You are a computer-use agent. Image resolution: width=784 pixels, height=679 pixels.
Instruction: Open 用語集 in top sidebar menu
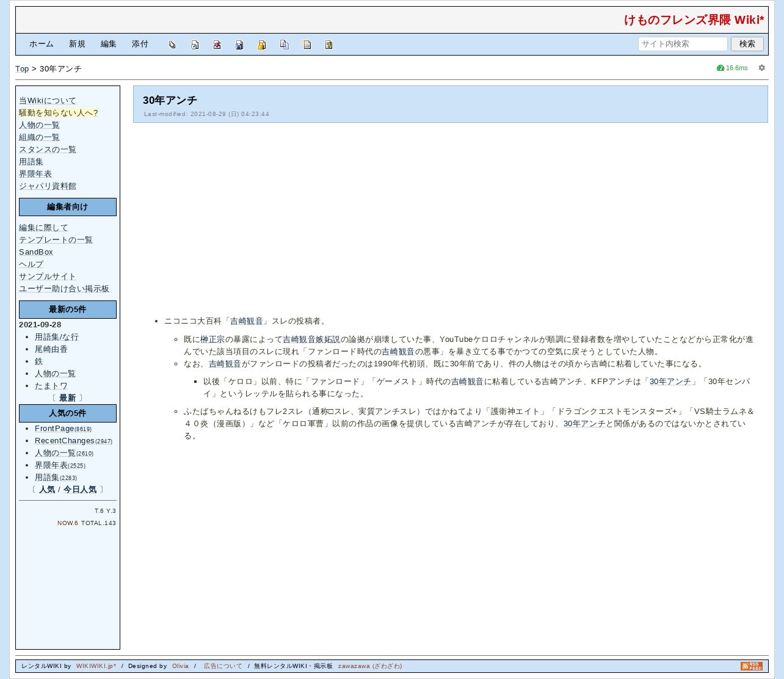pyautogui.click(x=31, y=162)
